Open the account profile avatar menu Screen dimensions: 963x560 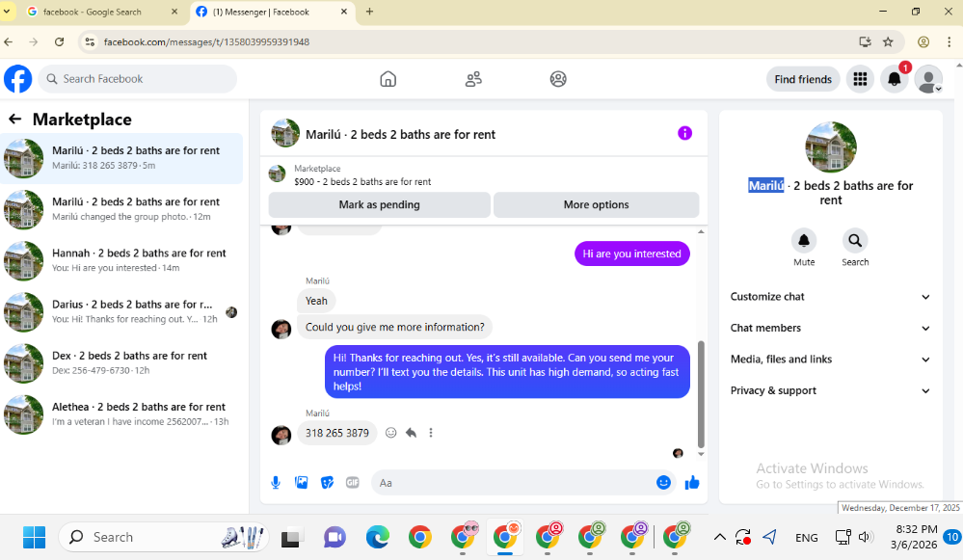click(x=928, y=79)
